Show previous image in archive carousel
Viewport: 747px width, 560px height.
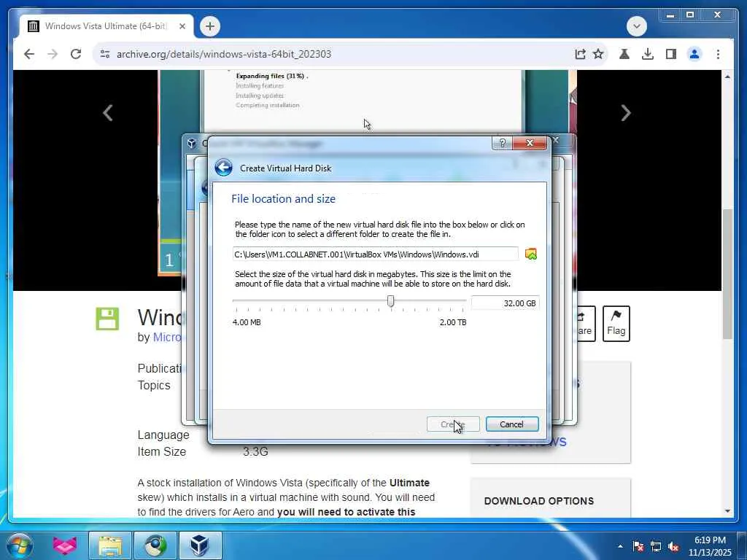(108, 113)
